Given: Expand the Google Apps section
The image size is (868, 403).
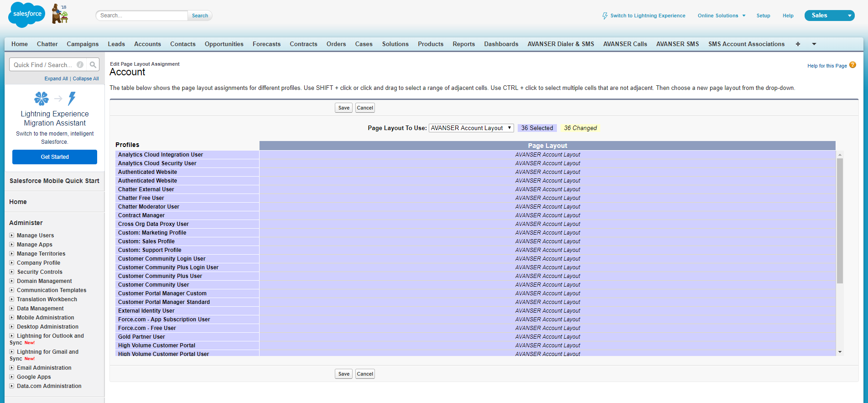Looking at the screenshot, I should [x=12, y=377].
